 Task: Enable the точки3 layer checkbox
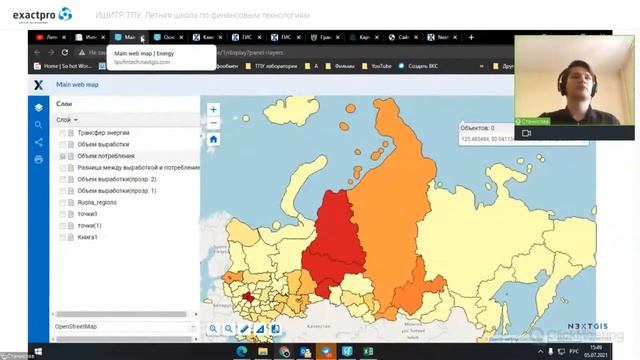(x=62, y=214)
